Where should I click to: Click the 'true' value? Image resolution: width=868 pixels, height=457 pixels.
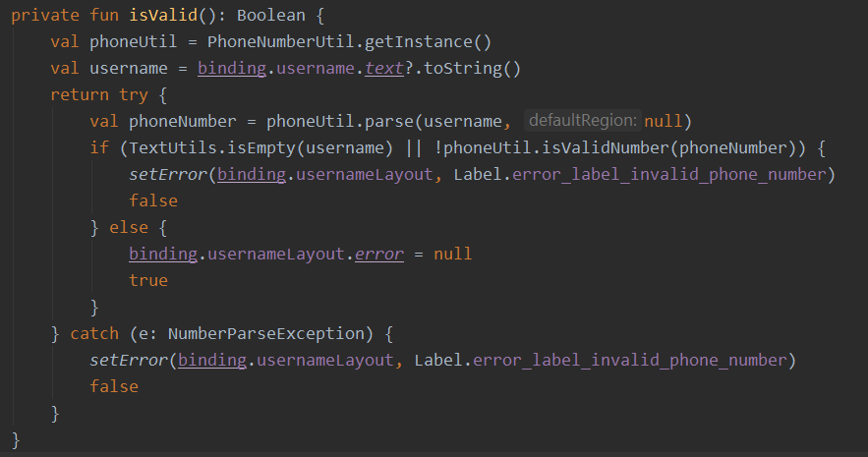[147, 280]
